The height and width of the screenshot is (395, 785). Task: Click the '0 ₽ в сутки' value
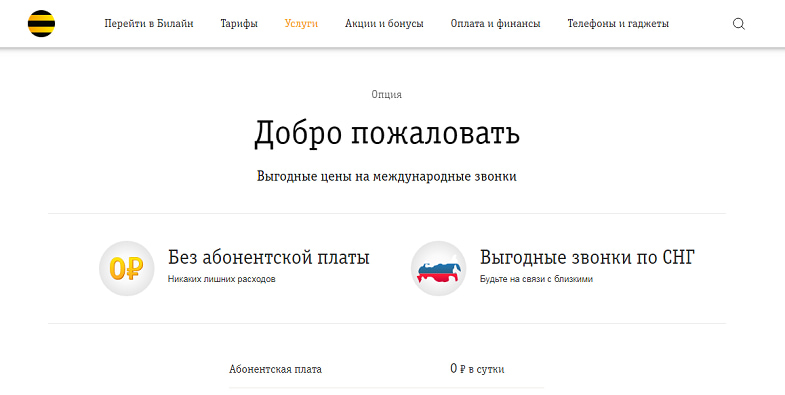tap(477, 369)
